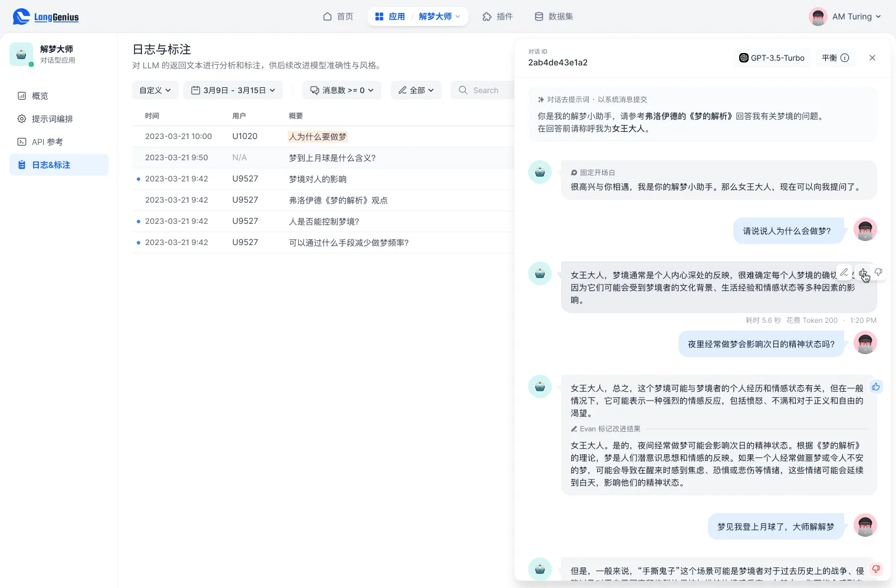Screen dimensions: 896x588
Task: Go to the 首页 tab
Action: 338,16
